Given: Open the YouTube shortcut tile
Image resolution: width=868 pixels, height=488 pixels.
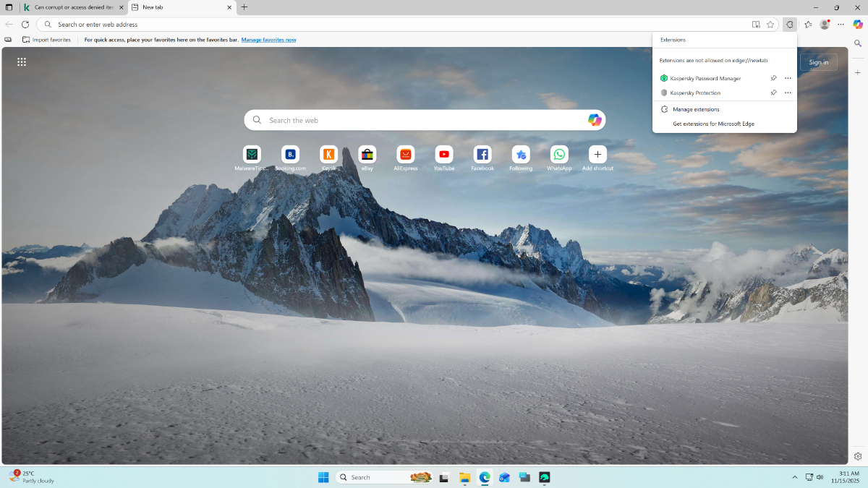Looking at the screenshot, I should pos(443,155).
